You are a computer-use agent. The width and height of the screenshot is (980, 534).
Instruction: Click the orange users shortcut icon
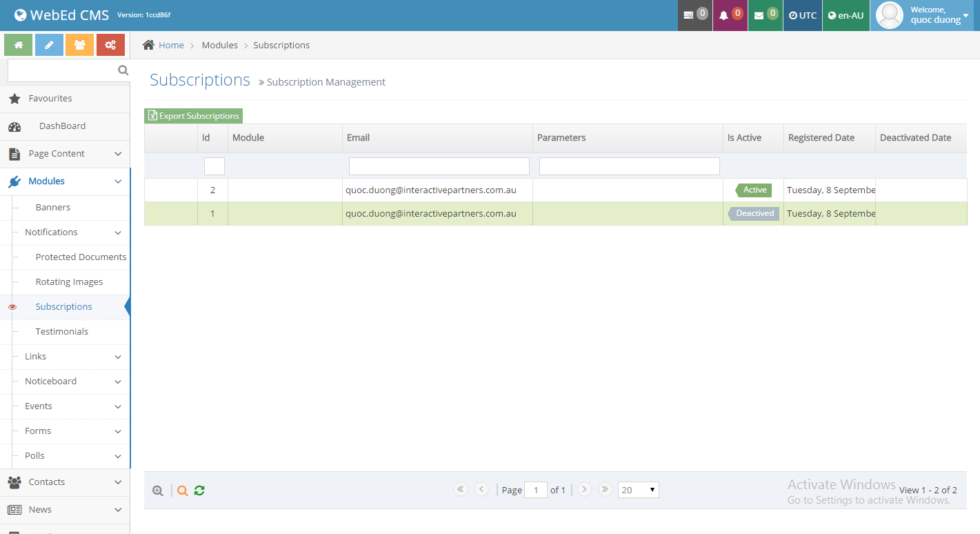tap(80, 45)
